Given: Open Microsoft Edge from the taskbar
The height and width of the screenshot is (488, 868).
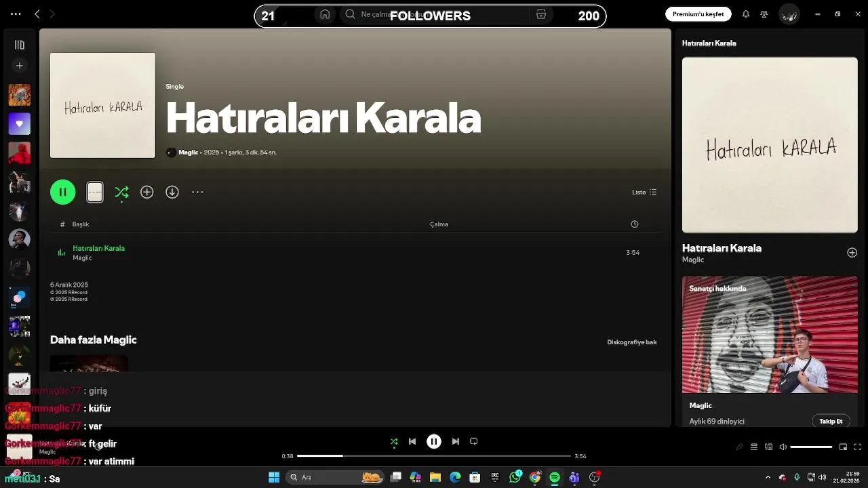Looking at the screenshot, I should 455,478.
